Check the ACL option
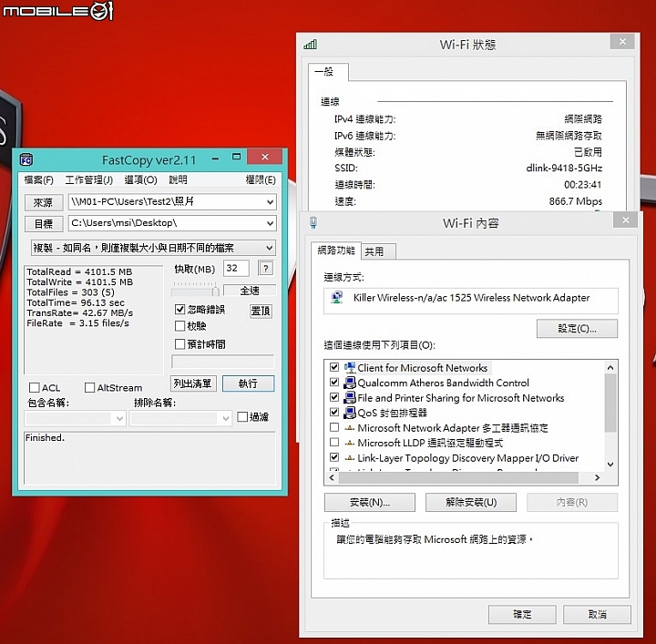The width and height of the screenshot is (656, 644). pos(35,388)
